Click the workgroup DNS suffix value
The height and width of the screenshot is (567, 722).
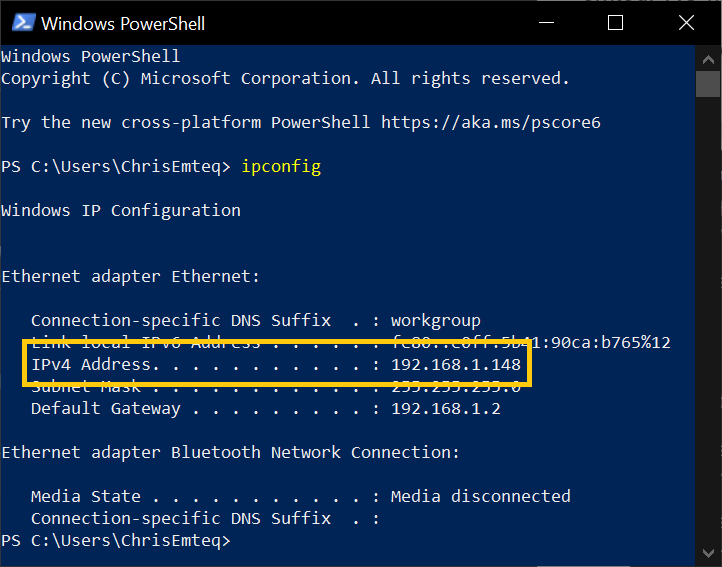(x=436, y=321)
